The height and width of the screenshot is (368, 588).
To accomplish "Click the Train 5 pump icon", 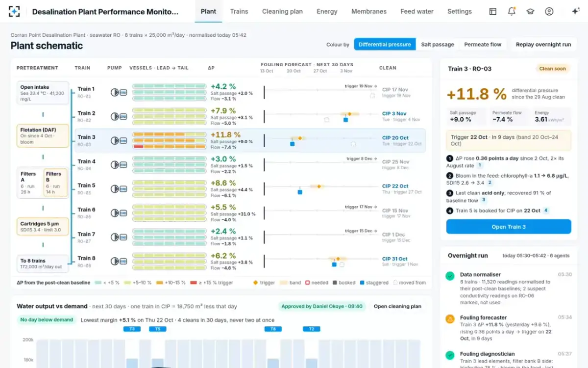I will coord(115,189).
